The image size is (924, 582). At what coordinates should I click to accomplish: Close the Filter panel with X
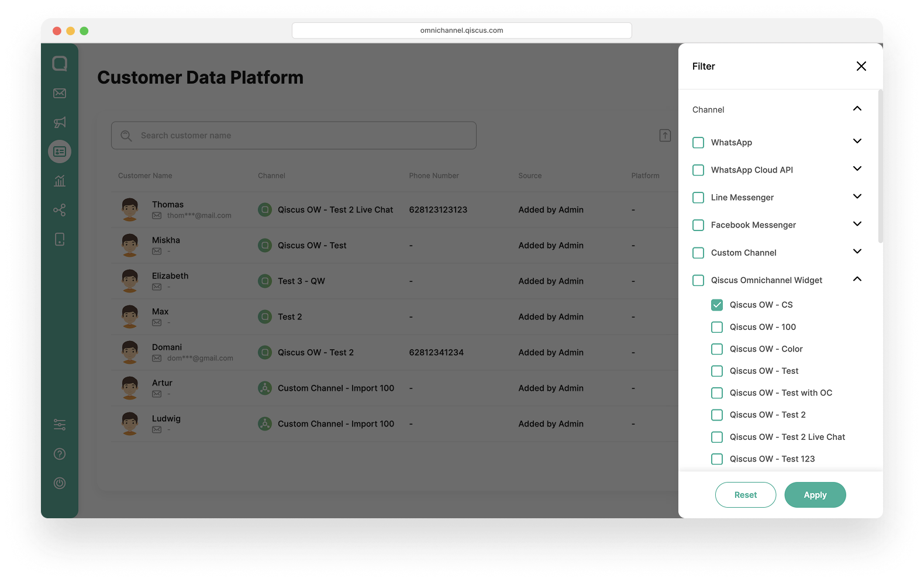coord(861,66)
